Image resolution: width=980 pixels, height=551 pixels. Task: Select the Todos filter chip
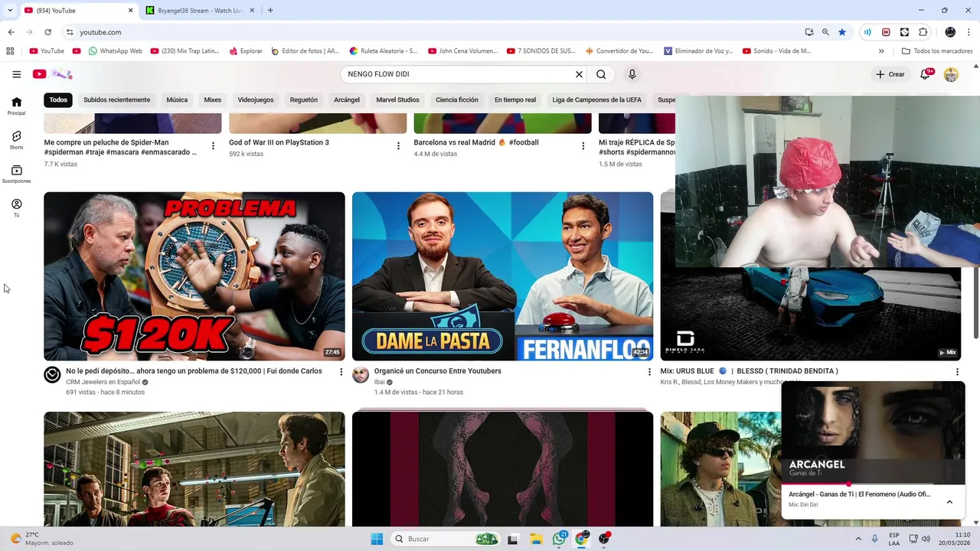[58, 99]
